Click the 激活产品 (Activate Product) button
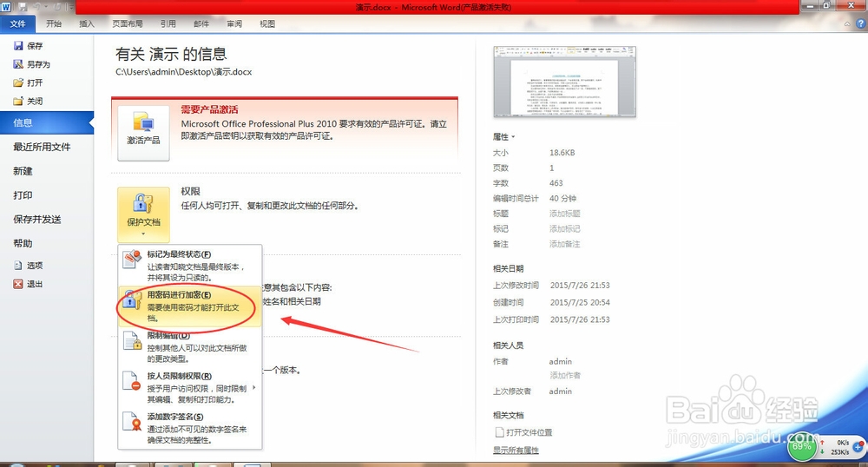Screen dimensions: 868x467 143,133
